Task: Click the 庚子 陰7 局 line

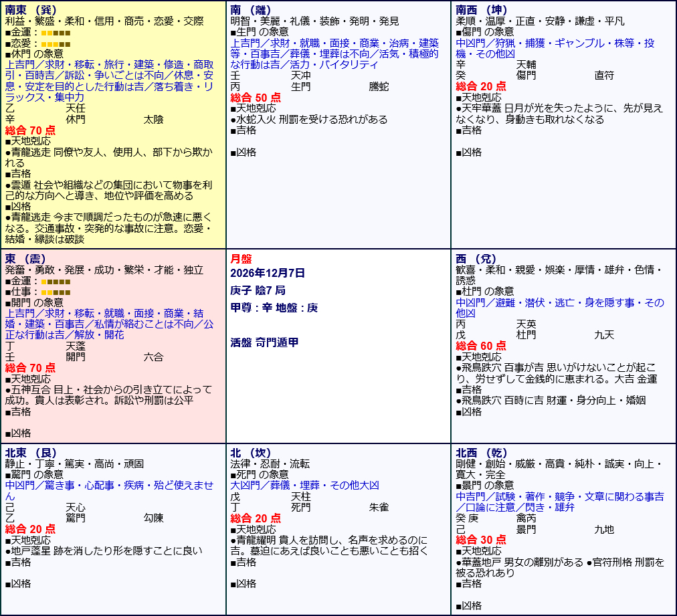Action: click(258, 290)
